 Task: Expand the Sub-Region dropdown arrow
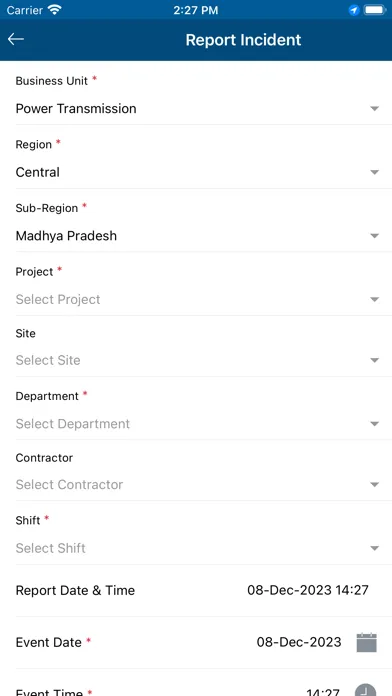tap(375, 236)
